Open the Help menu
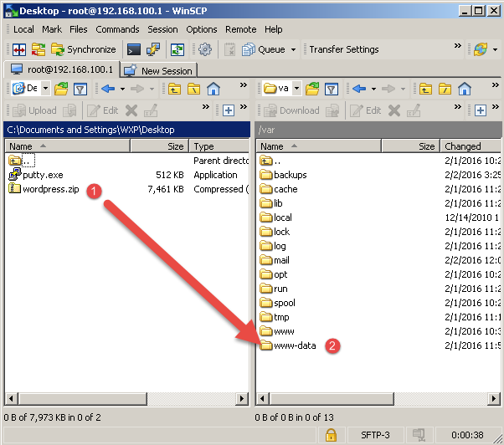504x445 pixels. pyautogui.click(x=274, y=29)
